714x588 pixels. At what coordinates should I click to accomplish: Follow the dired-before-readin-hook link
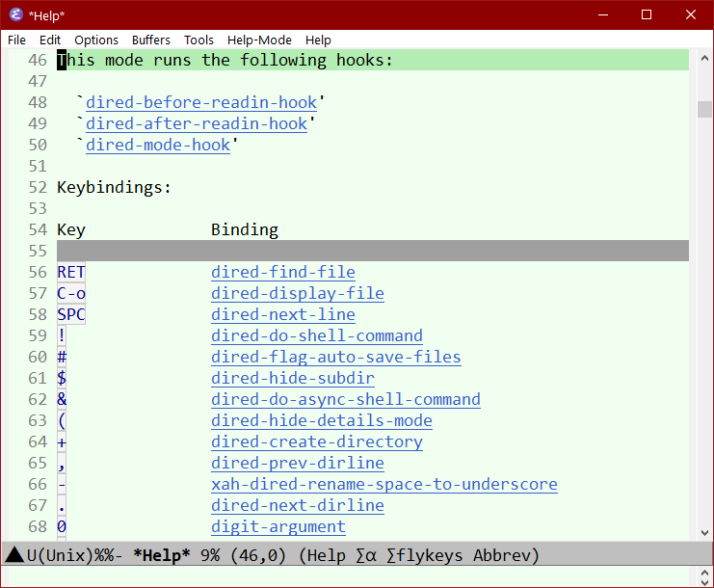pyautogui.click(x=201, y=102)
